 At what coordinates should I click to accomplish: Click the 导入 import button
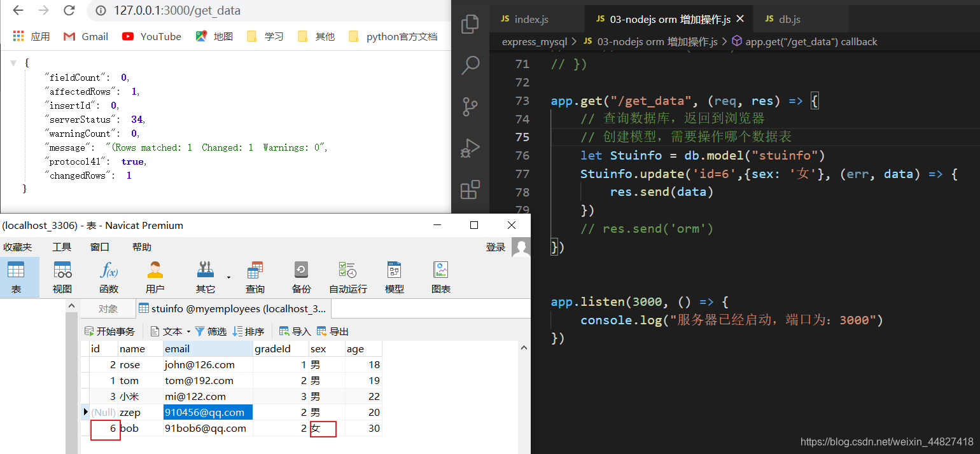(295, 331)
